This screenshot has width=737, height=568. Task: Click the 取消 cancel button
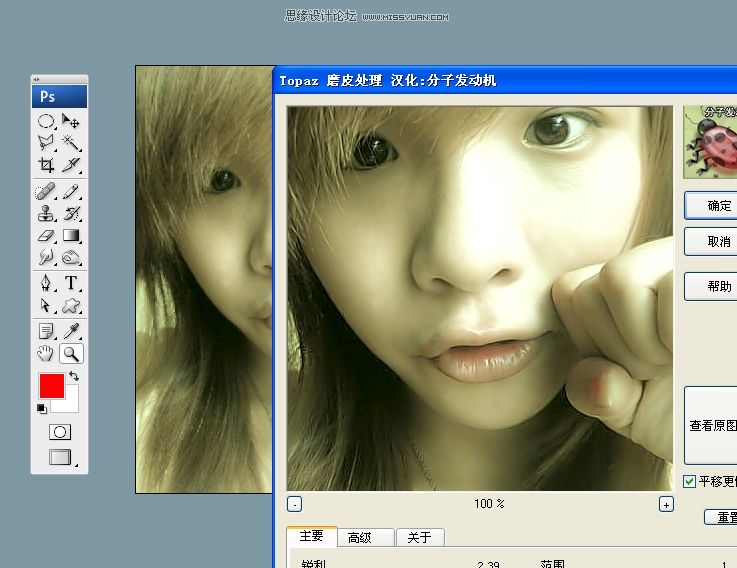(x=711, y=242)
